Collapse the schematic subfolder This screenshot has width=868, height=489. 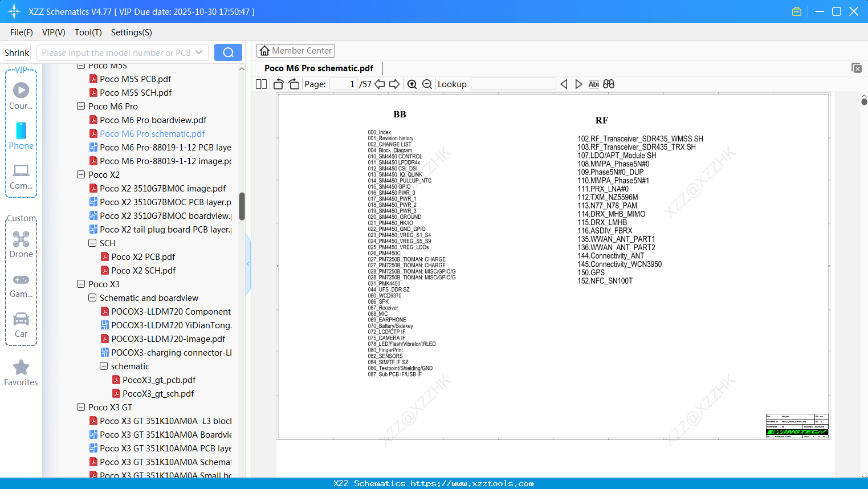click(104, 366)
